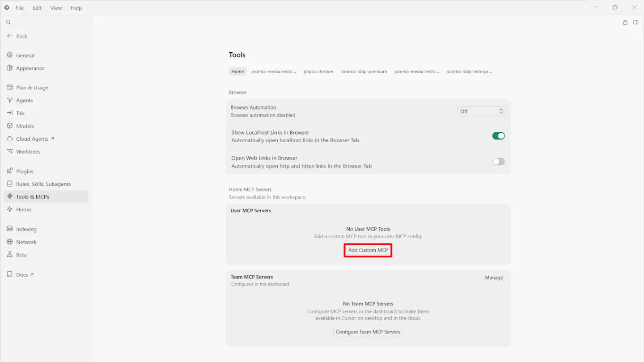Click the "No User MCP Tools" text
Screen dimensions: 644x362
[368, 229]
